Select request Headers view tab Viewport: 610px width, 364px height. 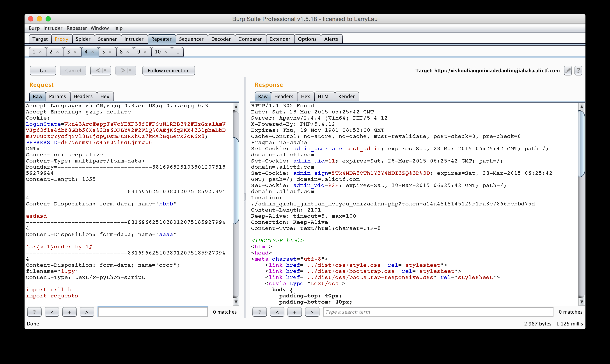coord(83,96)
